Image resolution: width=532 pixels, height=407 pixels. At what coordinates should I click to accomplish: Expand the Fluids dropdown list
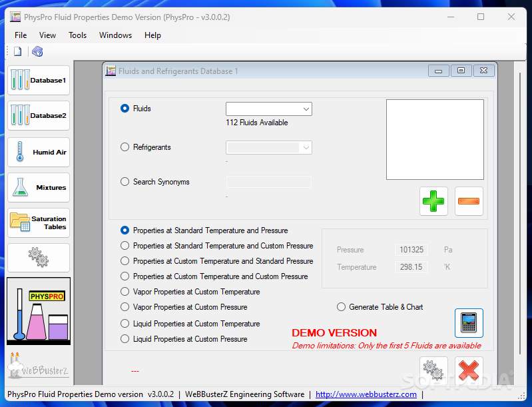pos(306,109)
